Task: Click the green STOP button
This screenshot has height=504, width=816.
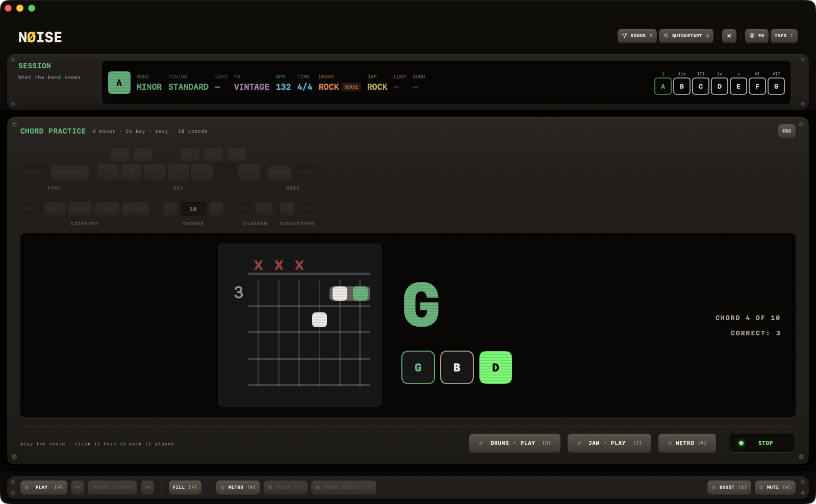Action: point(761,443)
